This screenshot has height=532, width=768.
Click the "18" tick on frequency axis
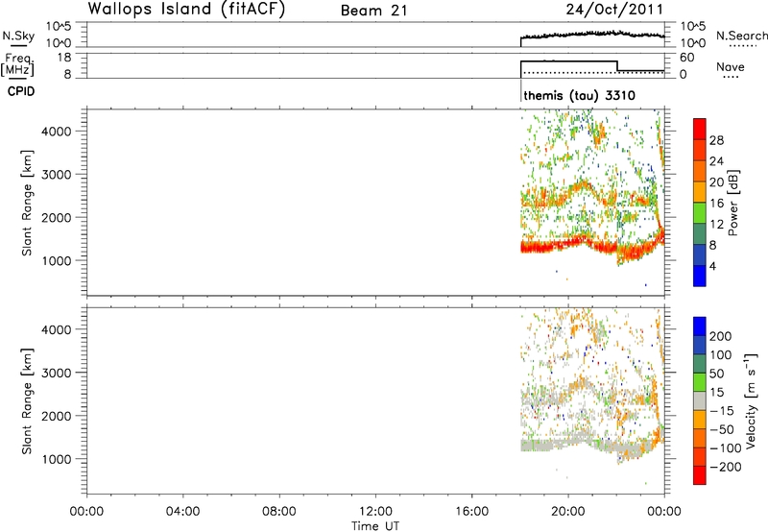pyautogui.click(x=64, y=58)
